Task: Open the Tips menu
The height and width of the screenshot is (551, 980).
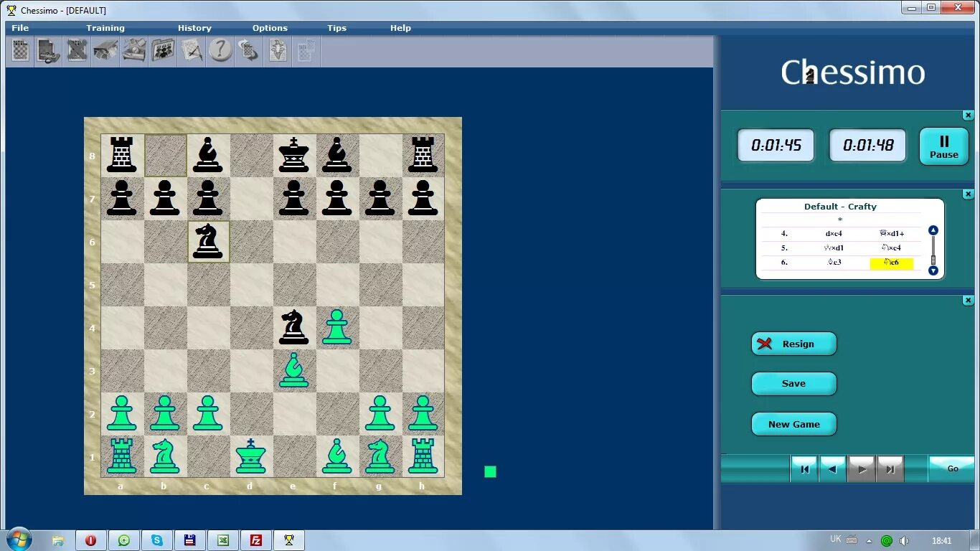Action: point(336,28)
